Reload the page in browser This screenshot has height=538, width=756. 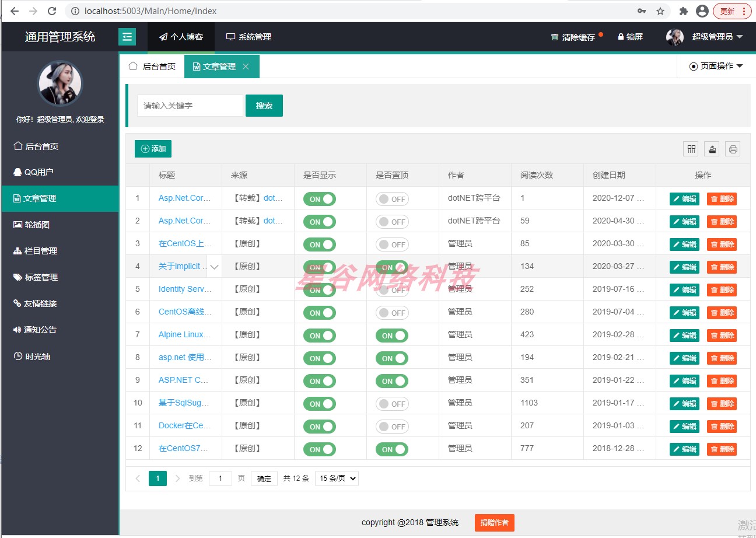click(x=52, y=11)
